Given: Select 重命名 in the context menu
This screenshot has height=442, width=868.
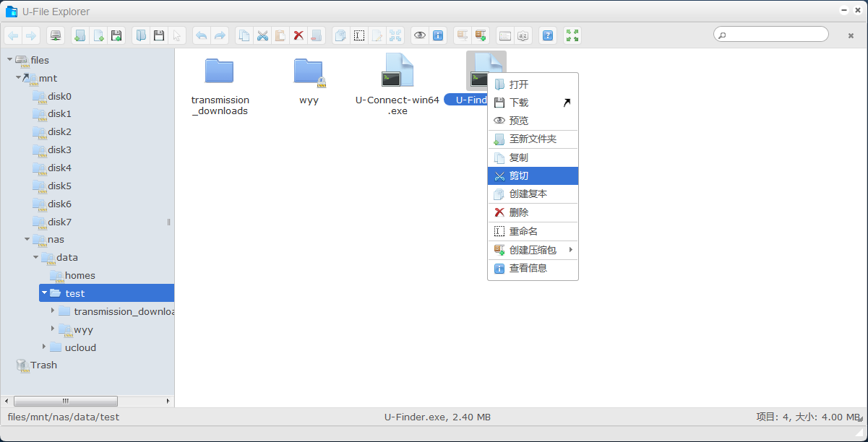Looking at the screenshot, I should (523, 231).
